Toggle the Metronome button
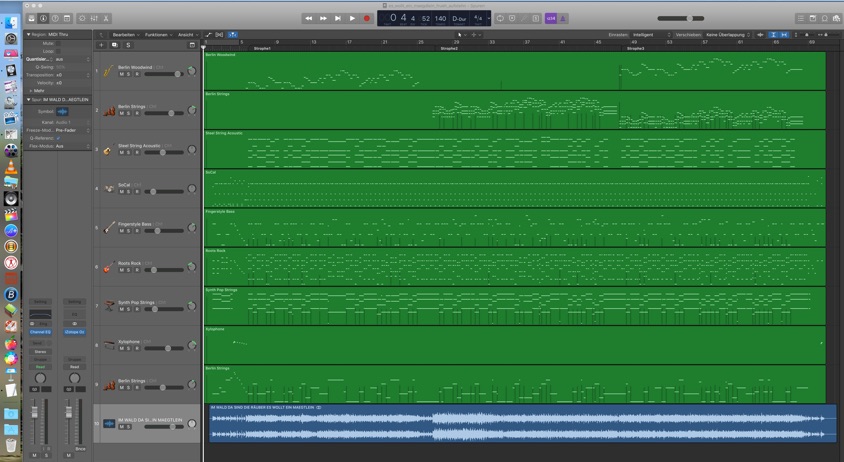 562,18
